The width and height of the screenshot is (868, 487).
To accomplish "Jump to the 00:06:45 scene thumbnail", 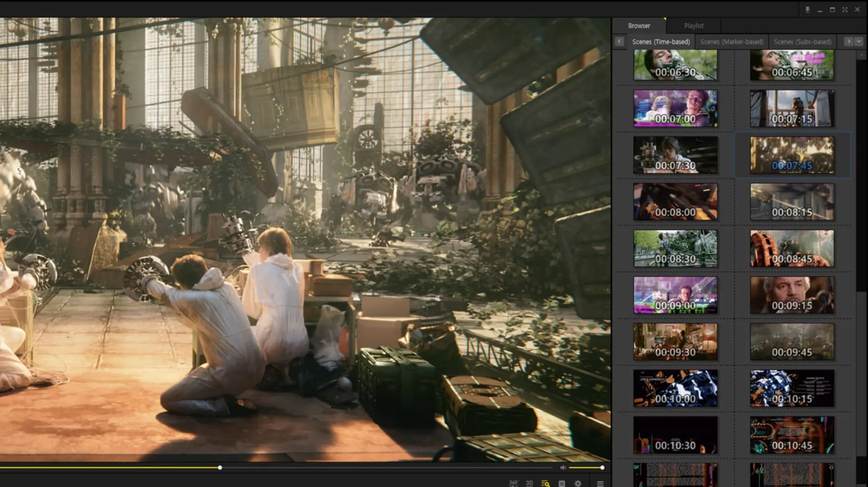I will pos(792,65).
